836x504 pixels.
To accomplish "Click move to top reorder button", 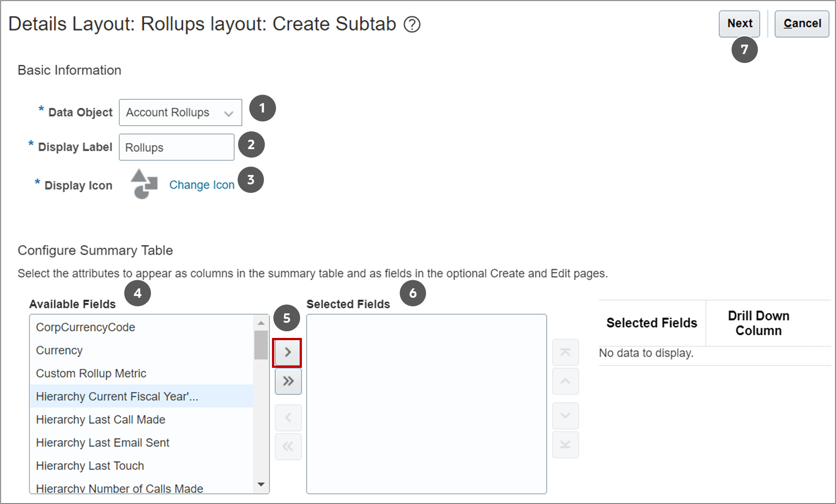I will (x=565, y=353).
